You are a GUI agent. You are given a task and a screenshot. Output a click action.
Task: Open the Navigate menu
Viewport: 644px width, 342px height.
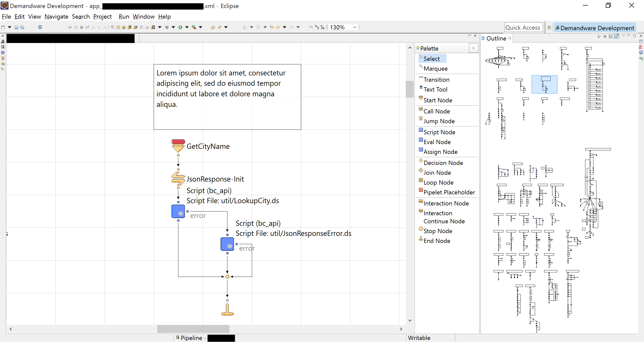[x=56, y=17]
